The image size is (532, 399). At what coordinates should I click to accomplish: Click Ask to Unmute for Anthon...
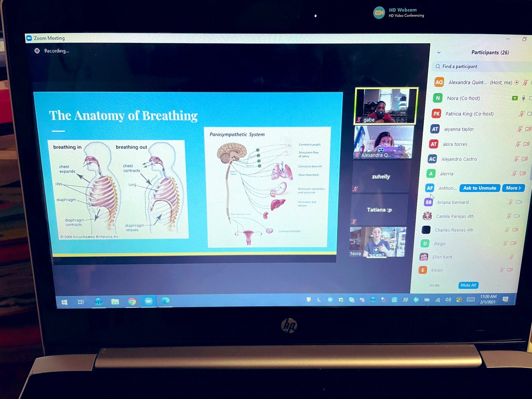pyautogui.click(x=480, y=188)
